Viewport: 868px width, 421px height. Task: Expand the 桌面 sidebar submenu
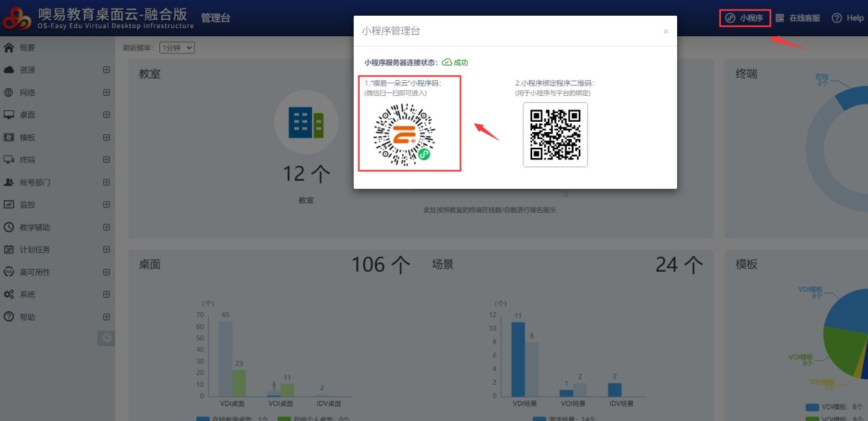pos(106,114)
